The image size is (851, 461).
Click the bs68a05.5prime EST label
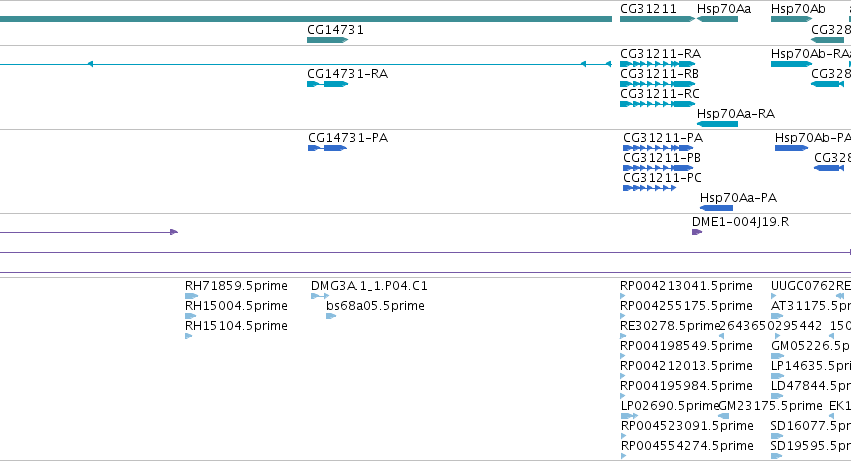[x=375, y=306]
